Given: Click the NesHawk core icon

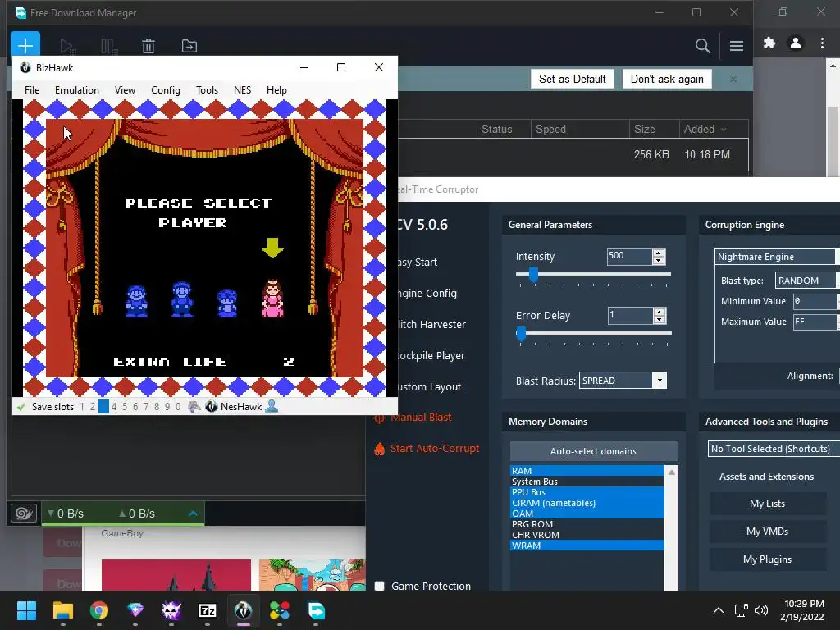Looking at the screenshot, I should click(x=212, y=407).
